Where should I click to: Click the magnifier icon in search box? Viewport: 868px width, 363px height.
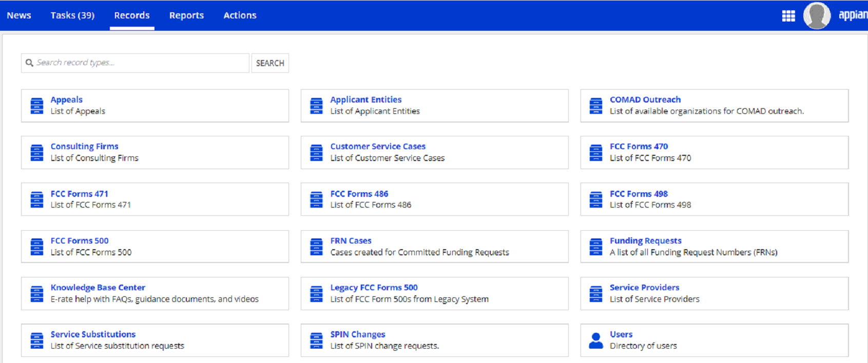(30, 63)
